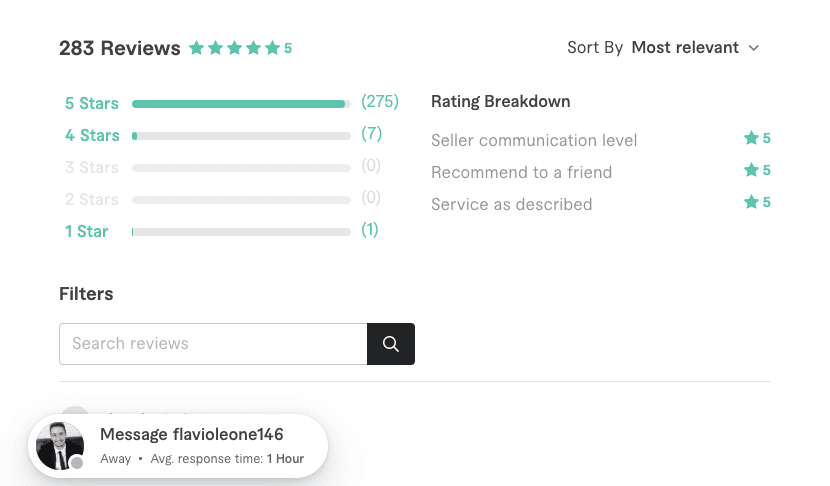Click the first star in the 283 Reviews header
The image size is (830, 486).
click(197, 48)
